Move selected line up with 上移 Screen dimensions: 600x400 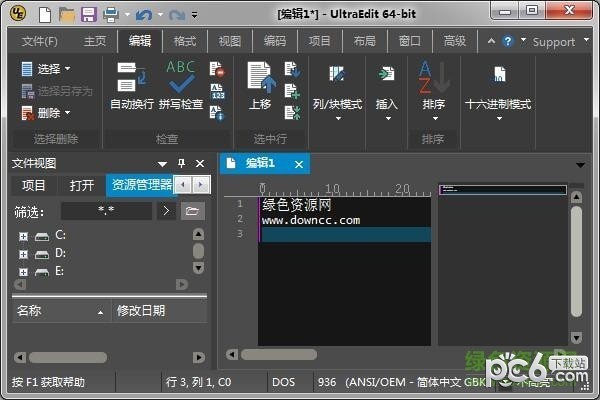pos(259,85)
